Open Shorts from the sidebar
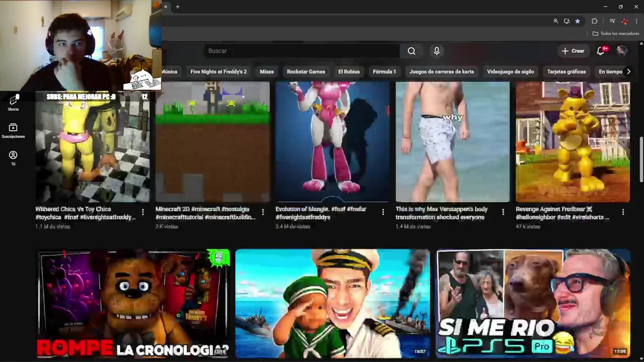Viewport: 644px width, 362px height. (13, 104)
